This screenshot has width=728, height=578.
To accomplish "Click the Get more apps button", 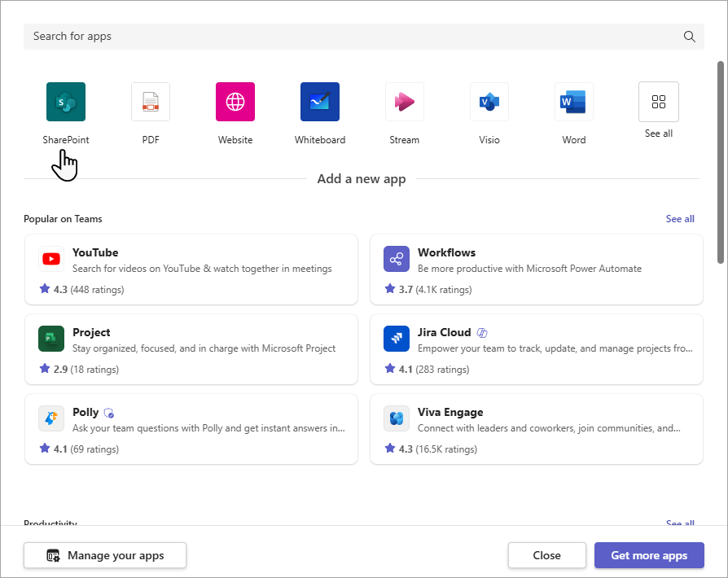I will pos(649,555).
